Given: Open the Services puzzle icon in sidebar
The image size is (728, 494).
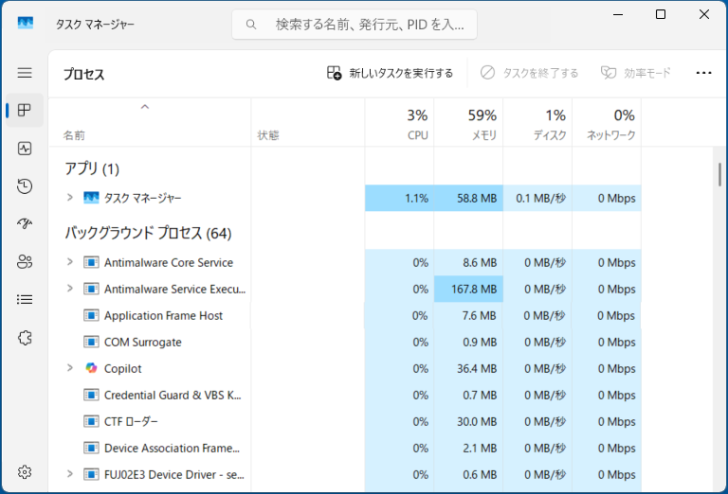Looking at the screenshot, I should click(x=25, y=338).
